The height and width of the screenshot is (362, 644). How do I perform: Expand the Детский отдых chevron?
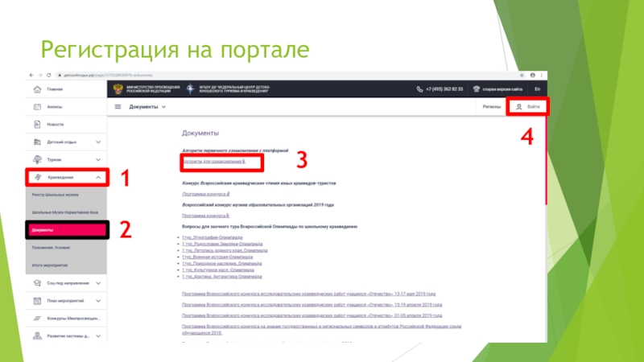click(98, 142)
